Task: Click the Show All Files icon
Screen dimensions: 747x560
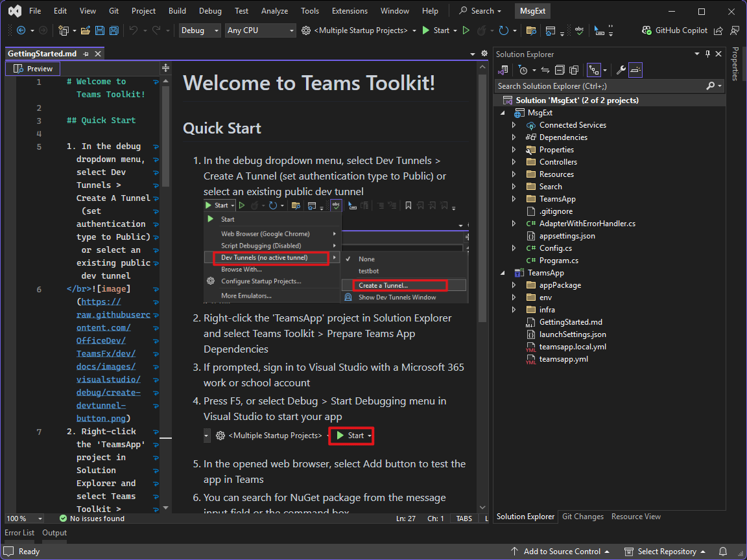Action: click(x=573, y=70)
